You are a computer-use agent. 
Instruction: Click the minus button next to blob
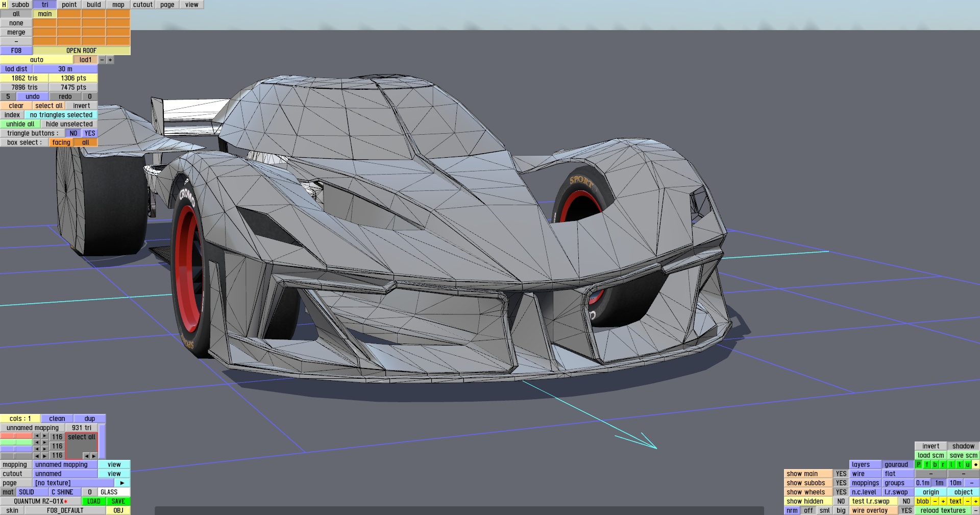pyautogui.click(x=935, y=501)
